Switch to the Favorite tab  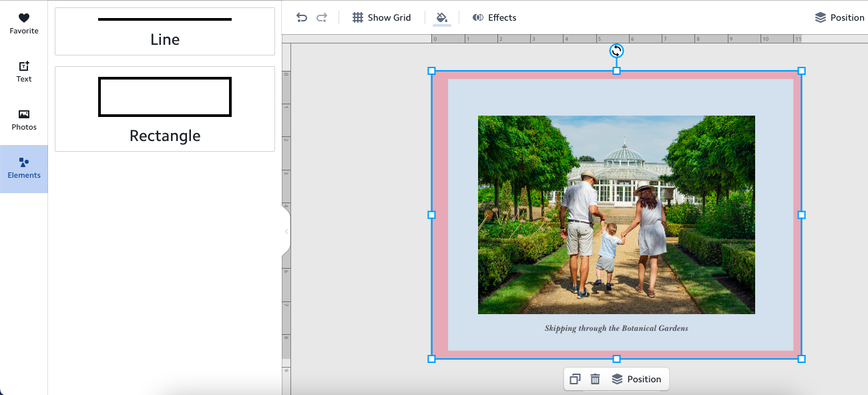(x=24, y=23)
